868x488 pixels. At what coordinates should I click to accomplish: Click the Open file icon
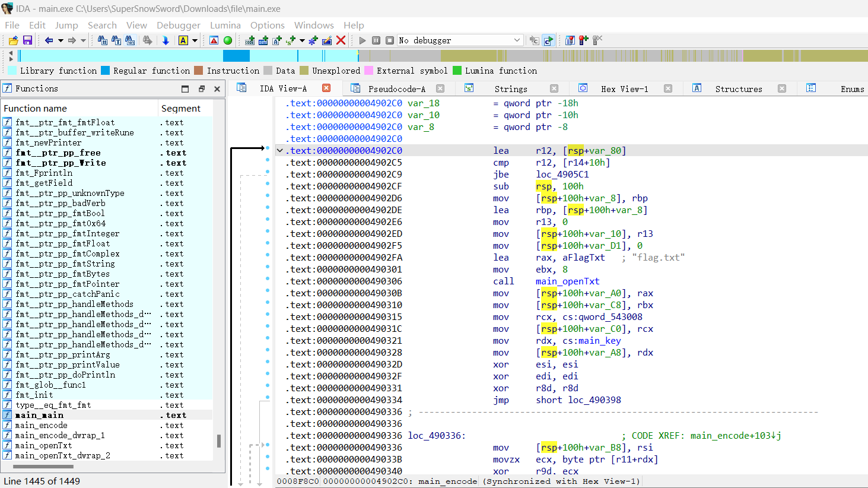13,40
